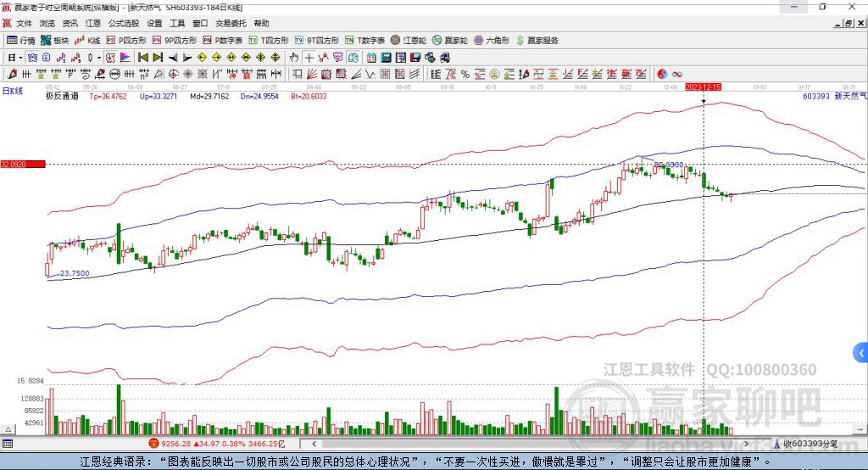Expand the 日 period dropdown
The width and height of the screenshot is (868, 470).
click(15, 58)
